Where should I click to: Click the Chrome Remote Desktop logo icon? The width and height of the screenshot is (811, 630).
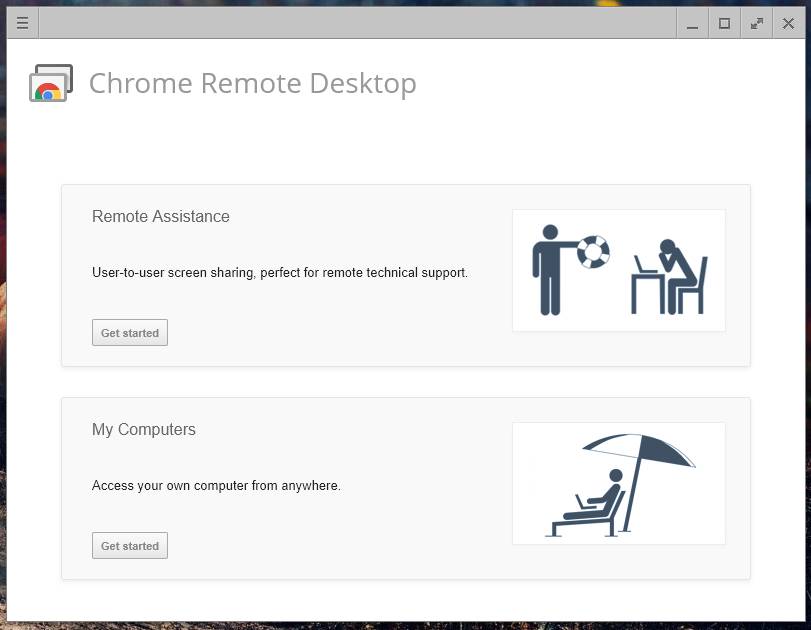click(x=51, y=83)
